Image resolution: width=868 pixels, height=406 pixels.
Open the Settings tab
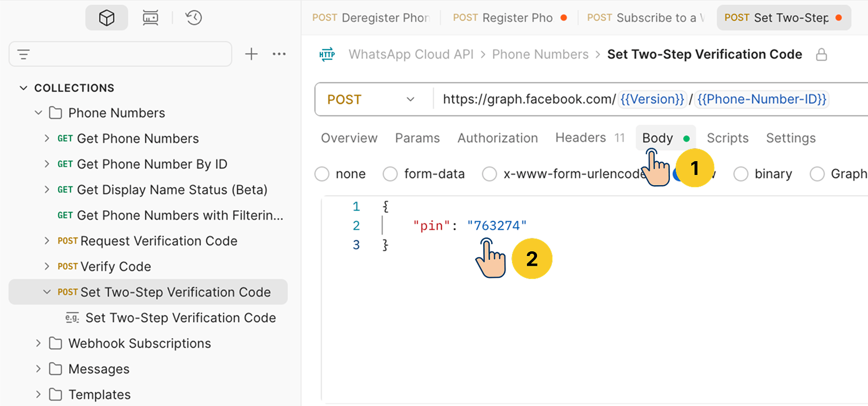pos(791,138)
